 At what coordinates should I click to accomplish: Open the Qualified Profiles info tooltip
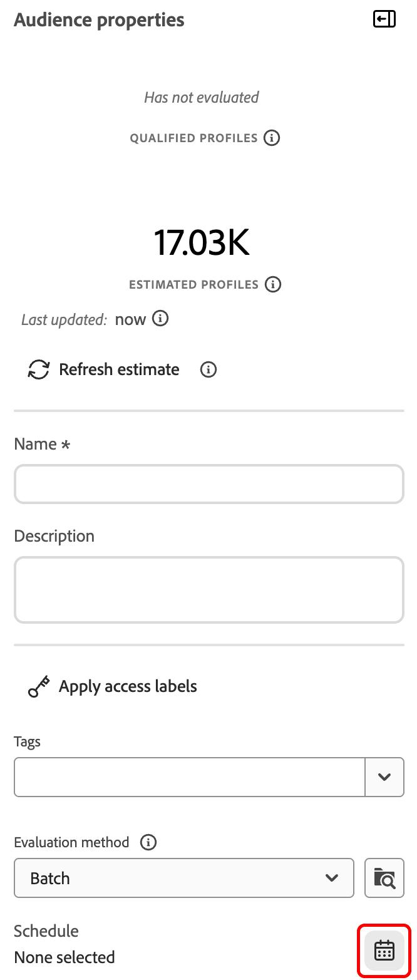pos(272,138)
